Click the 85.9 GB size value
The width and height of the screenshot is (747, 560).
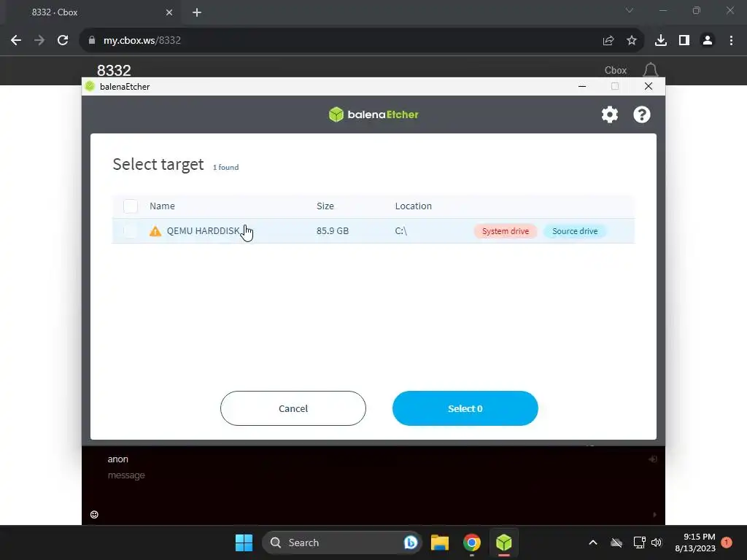tap(333, 231)
